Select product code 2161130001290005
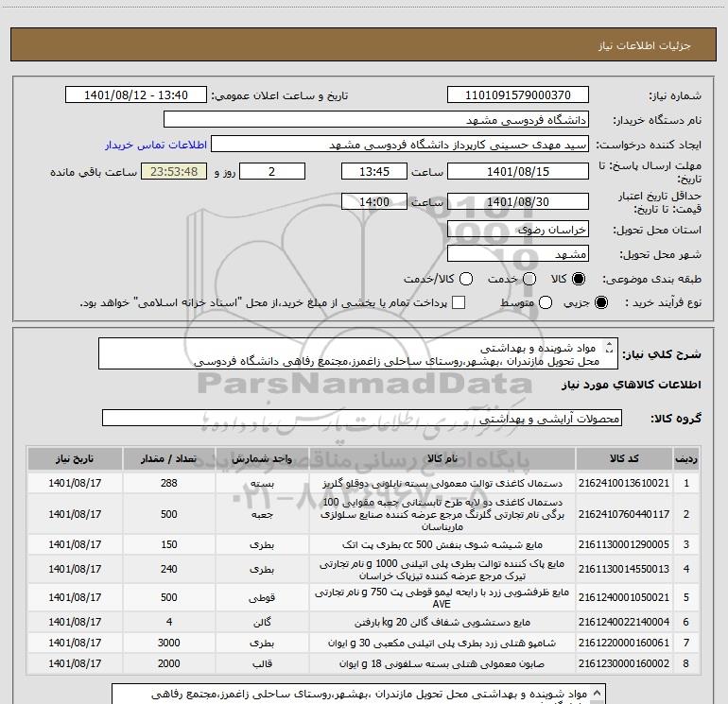The width and height of the screenshot is (728, 704). (624, 544)
